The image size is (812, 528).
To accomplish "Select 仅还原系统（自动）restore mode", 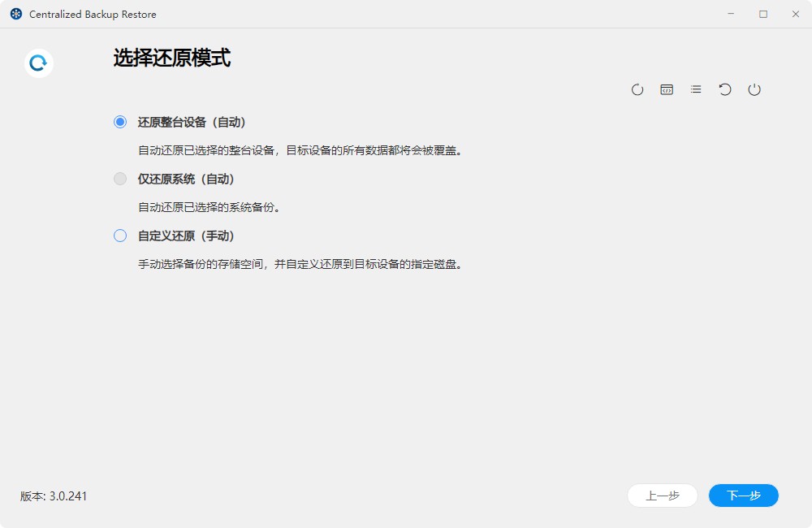I will (119, 179).
